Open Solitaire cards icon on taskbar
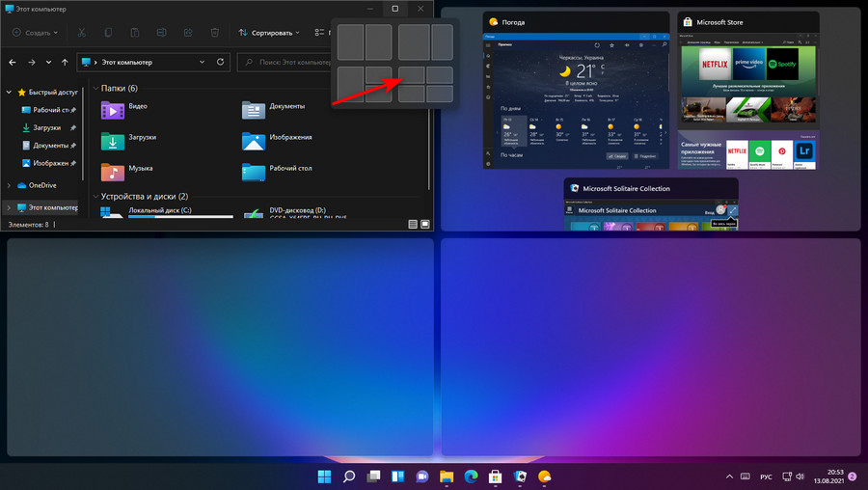This screenshot has width=868, height=490. click(520, 476)
